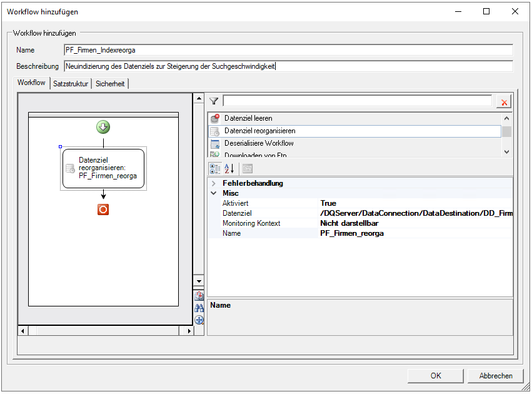Screen dimensions: 532x394
Task: Click the red stop node in workflow
Action: click(x=103, y=210)
